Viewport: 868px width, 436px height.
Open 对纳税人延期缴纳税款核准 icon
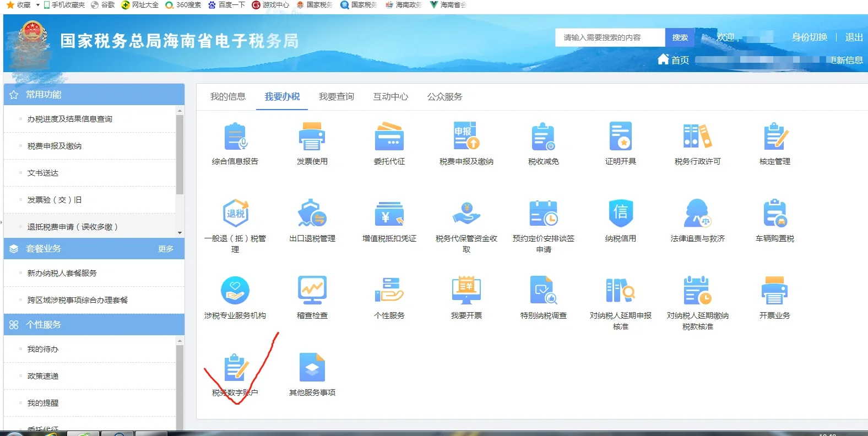697,290
